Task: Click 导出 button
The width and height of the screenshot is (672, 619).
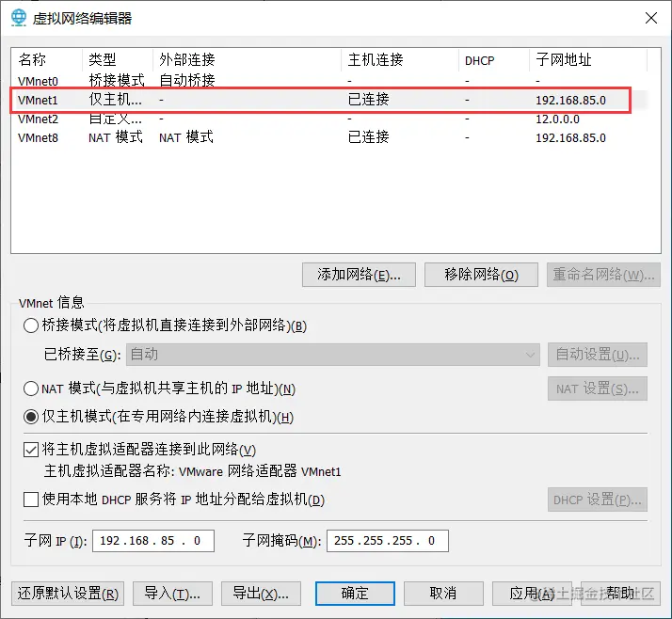Action: click(x=261, y=594)
